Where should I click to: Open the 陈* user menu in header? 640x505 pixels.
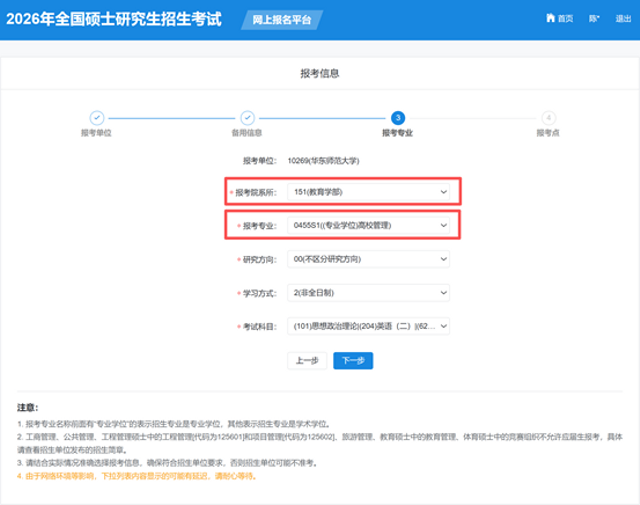tap(594, 19)
